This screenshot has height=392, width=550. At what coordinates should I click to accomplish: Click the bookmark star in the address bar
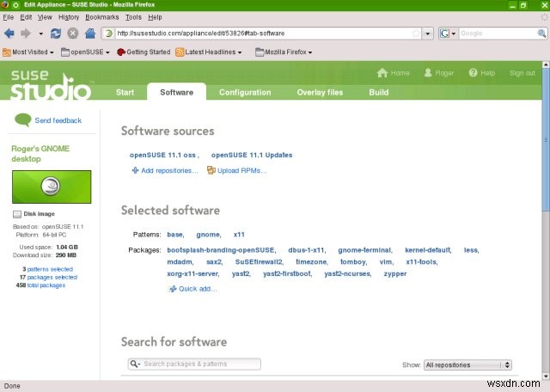point(416,34)
